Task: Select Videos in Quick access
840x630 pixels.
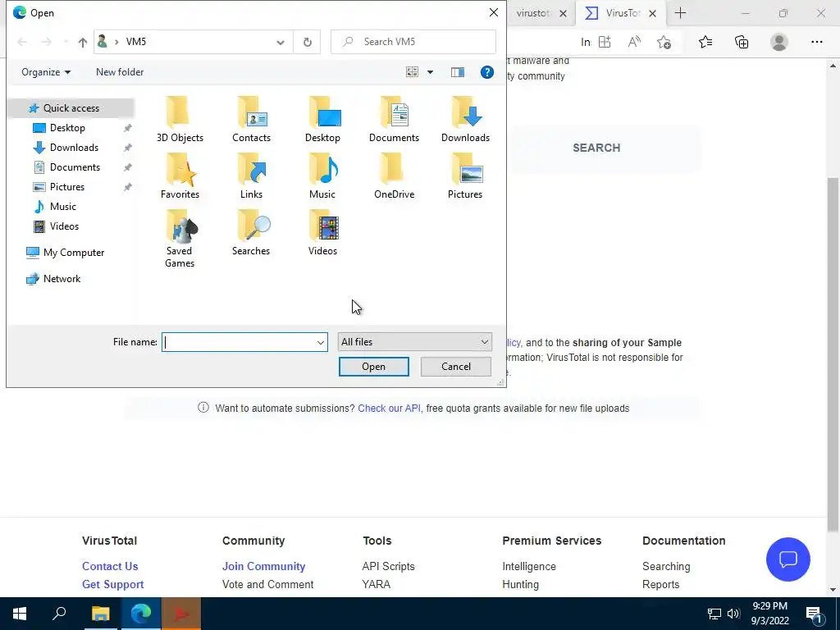Action: tap(64, 226)
